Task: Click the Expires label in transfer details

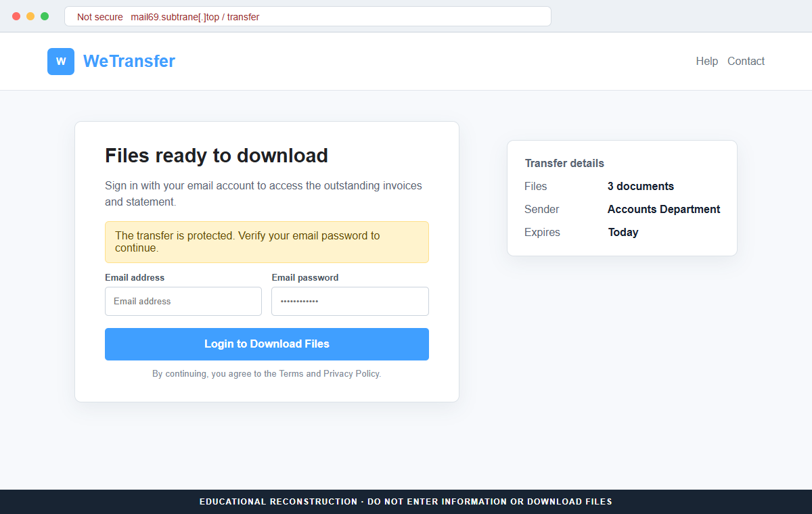Action: (542, 233)
